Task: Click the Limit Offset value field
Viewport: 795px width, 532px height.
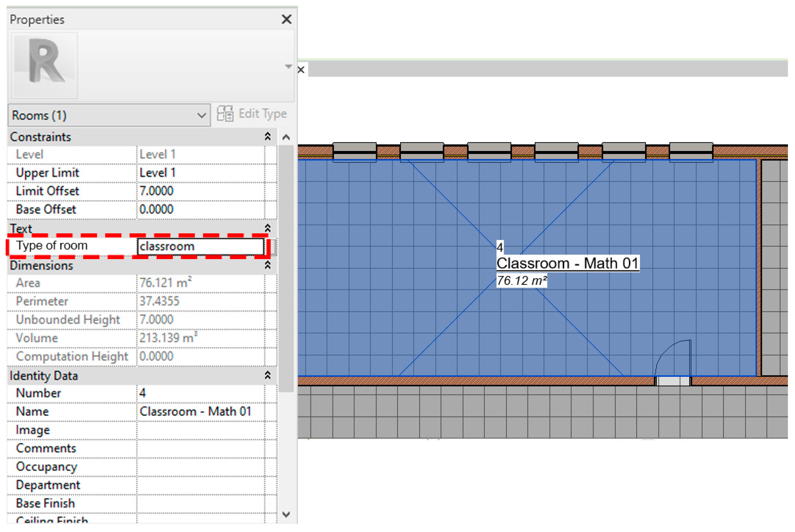Action: 200,191
